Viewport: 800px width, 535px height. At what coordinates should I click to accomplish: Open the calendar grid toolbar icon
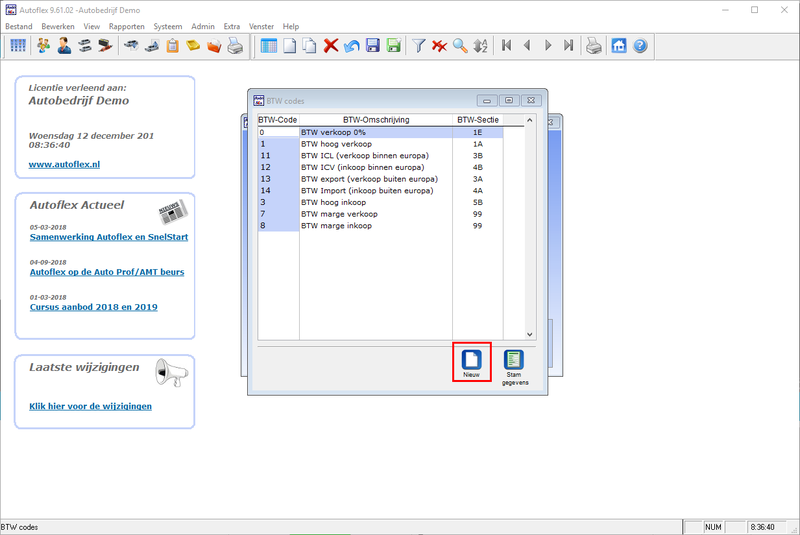pyautogui.click(x=18, y=46)
